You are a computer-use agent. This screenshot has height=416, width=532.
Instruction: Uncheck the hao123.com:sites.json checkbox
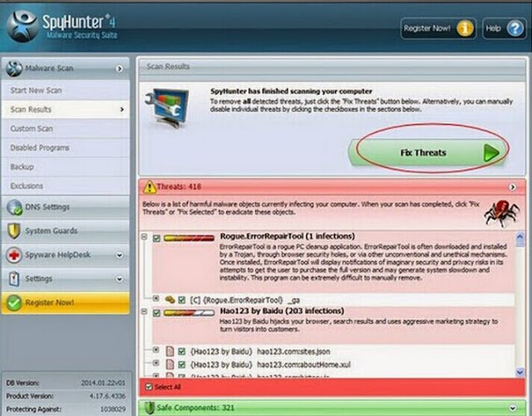182,352
